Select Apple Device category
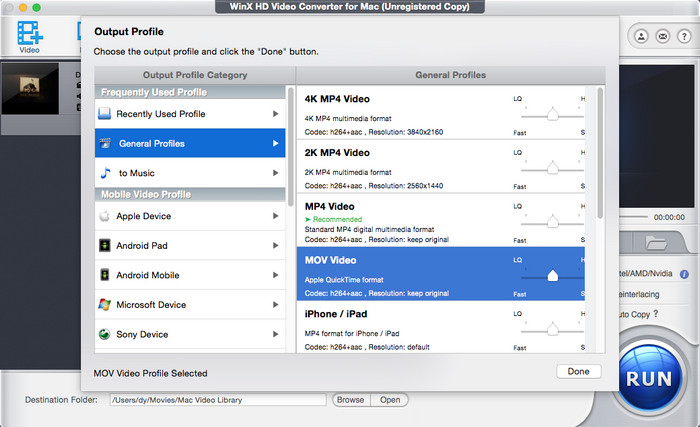This screenshot has height=427, width=700. click(x=190, y=216)
